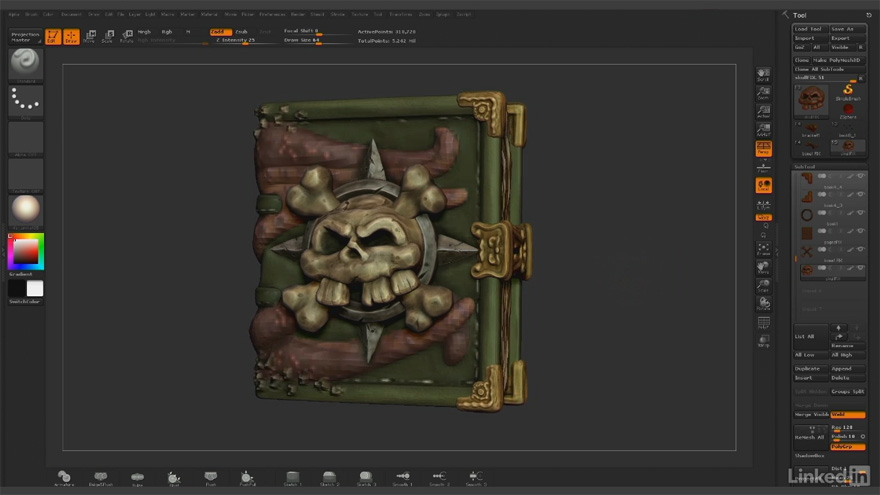
Task: Activate the Edit mode button
Action: click(53, 37)
